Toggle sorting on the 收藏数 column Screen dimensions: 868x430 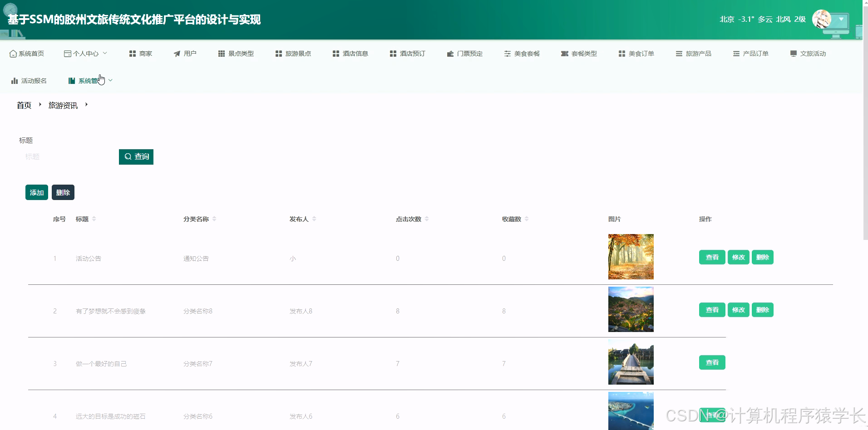[x=527, y=218]
